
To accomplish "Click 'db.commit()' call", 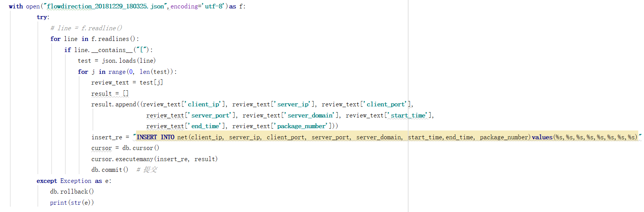I will 110,170.
